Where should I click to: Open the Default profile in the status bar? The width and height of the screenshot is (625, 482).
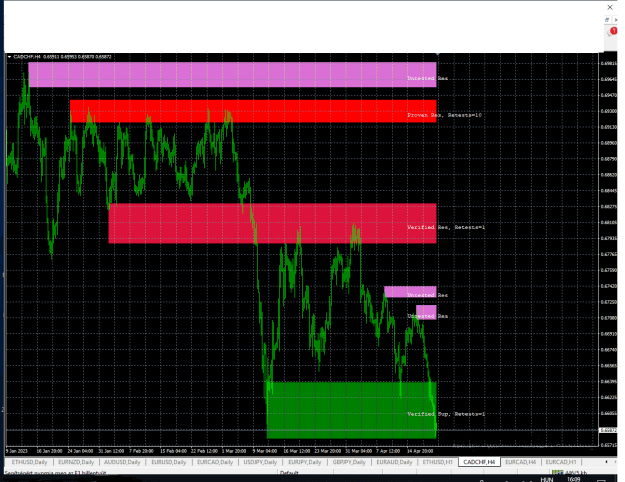click(289, 473)
